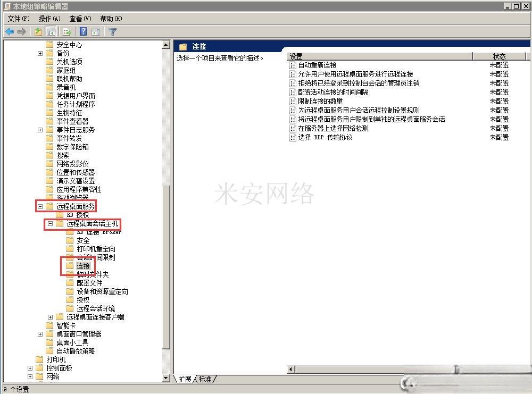
Task: Switch to the 标准 tab
Action: (x=205, y=379)
